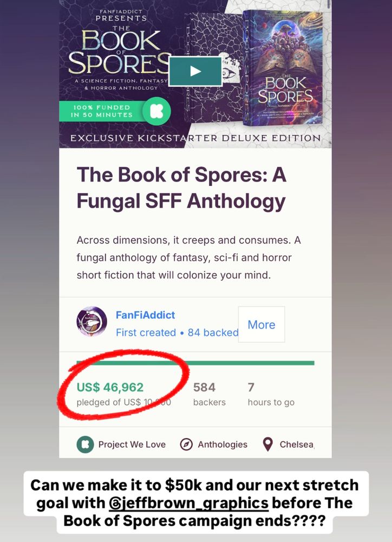This screenshot has height=542, width=392.
Task: Open the FanFiAddict creator name link
Action: coord(146,315)
